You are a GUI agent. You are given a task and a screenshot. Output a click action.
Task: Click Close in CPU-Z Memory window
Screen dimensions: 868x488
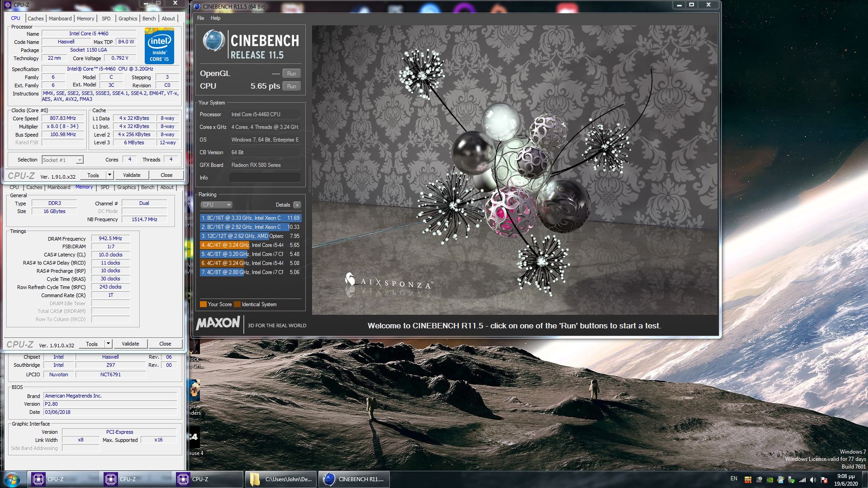(x=165, y=344)
